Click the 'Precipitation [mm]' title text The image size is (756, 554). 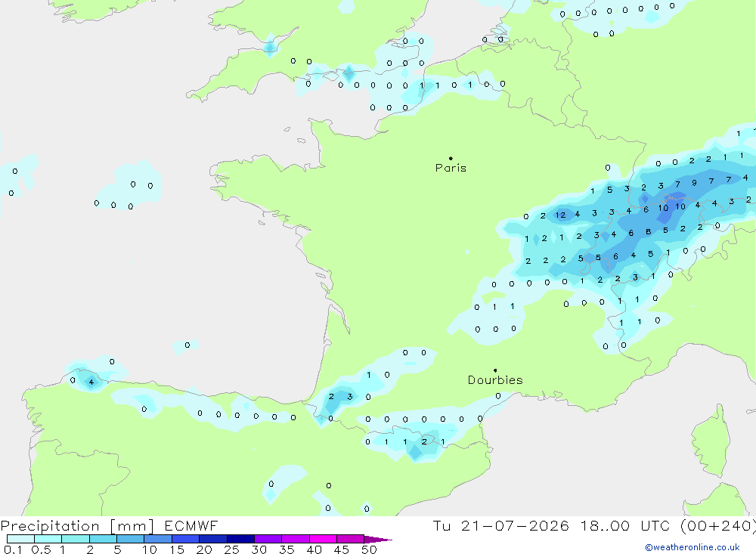(77, 526)
